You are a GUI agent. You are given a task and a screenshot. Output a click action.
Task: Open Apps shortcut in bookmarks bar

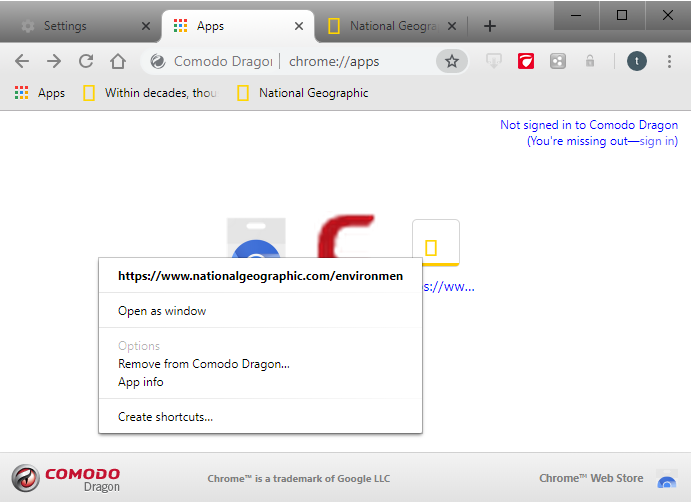(x=40, y=93)
